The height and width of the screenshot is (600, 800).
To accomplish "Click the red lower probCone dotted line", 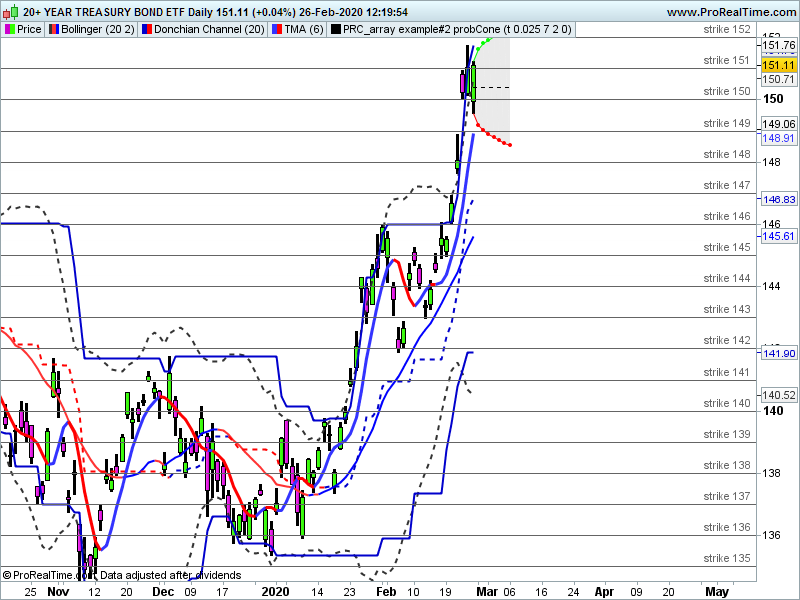I will click(x=492, y=134).
